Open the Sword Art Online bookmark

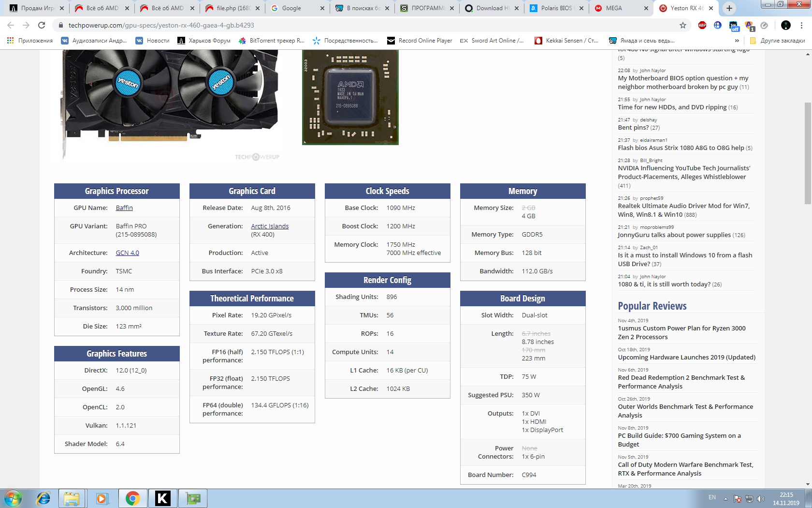492,41
